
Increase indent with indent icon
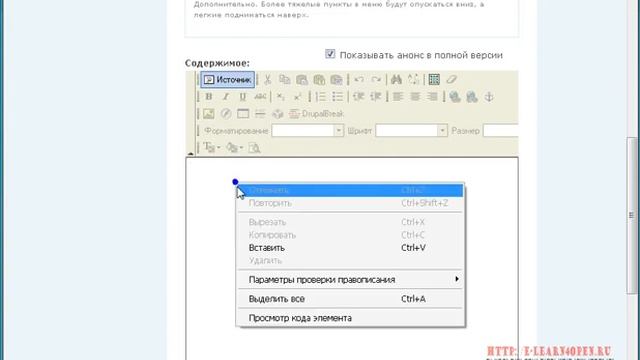coord(376,97)
